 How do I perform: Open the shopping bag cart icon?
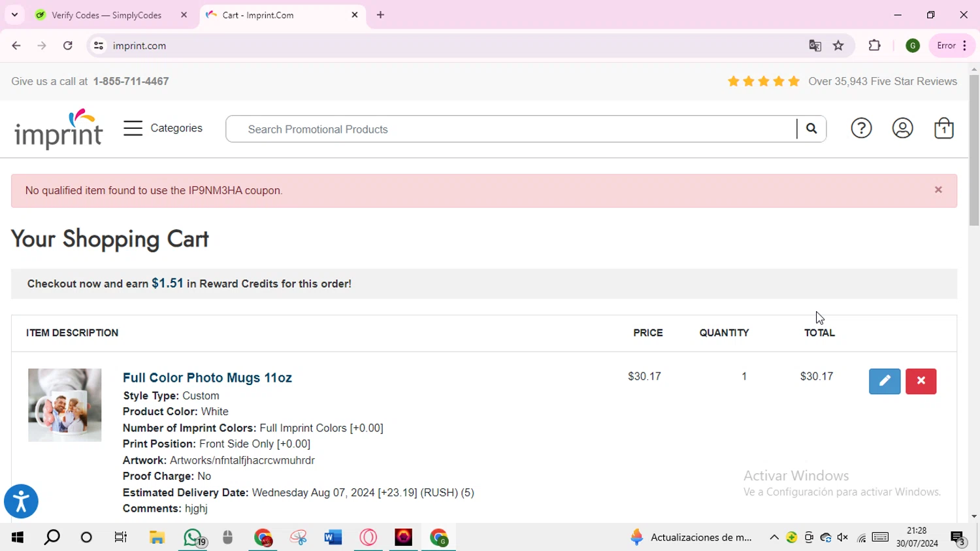(944, 128)
